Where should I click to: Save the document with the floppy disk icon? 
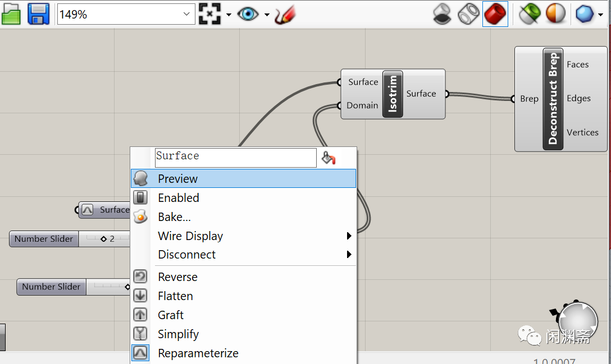[39, 15]
